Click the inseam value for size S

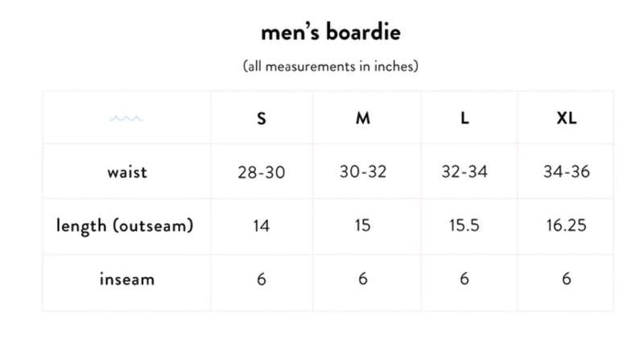pos(261,279)
